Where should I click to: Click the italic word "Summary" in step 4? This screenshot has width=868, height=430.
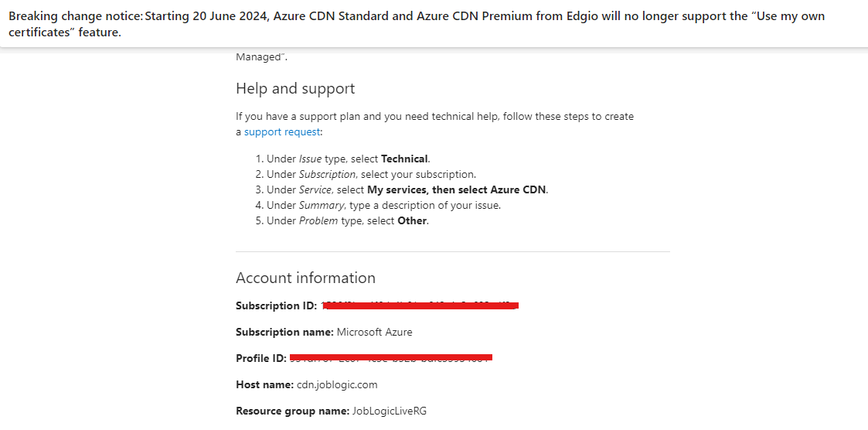tap(322, 205)
